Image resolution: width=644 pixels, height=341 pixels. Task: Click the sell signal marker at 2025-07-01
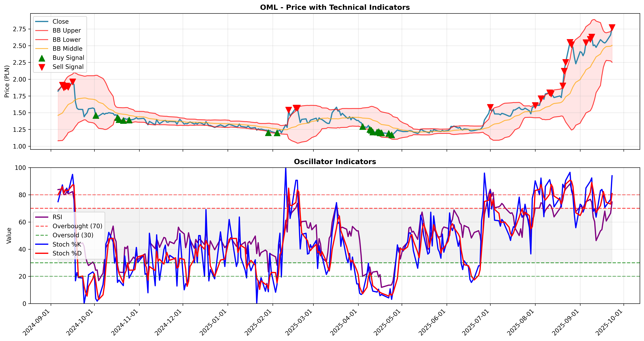pos(490,107)
